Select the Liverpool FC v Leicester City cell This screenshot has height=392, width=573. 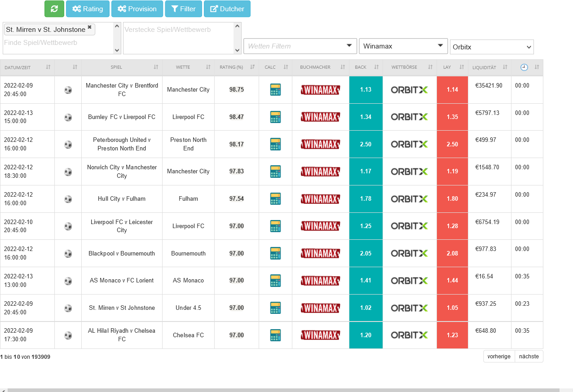pos(122,226)
